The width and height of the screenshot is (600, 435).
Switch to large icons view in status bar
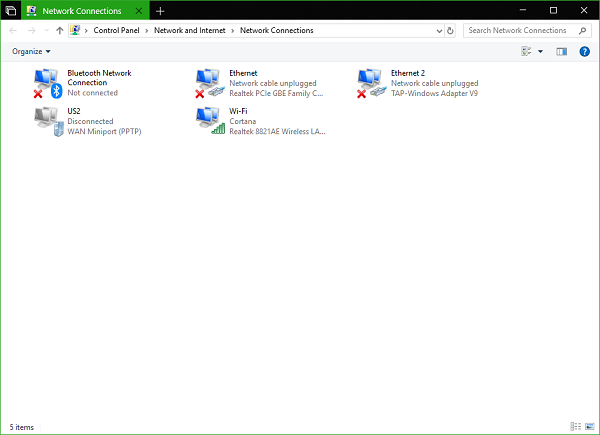[590, 426]
